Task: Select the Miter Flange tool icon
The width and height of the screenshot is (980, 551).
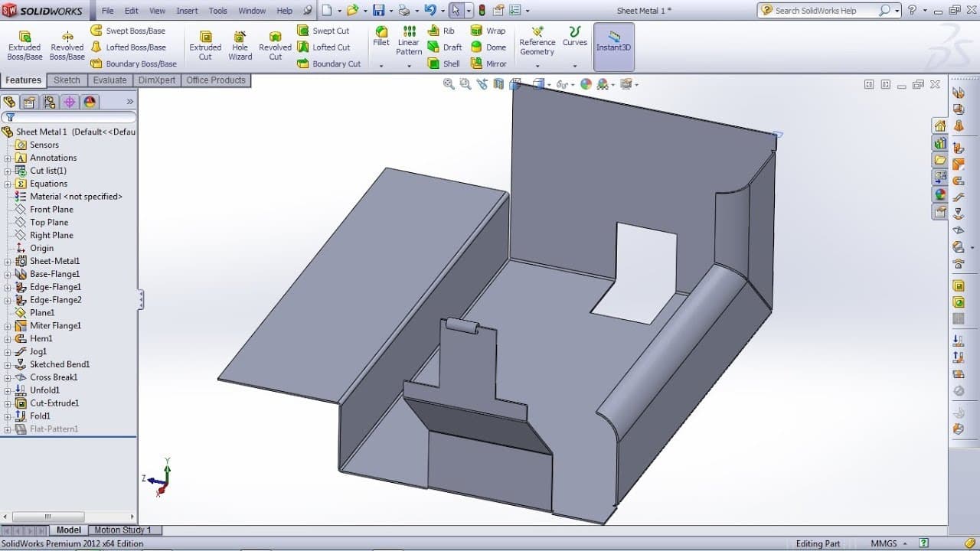Action: 959,164
